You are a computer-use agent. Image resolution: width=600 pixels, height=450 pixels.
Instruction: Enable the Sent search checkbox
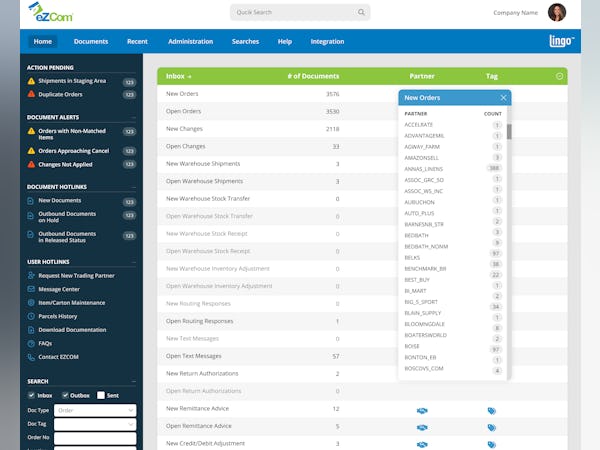click(101, 395)
